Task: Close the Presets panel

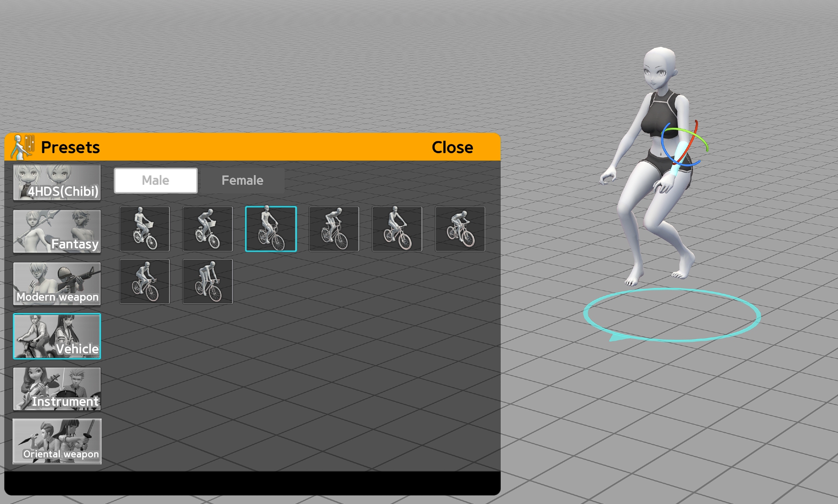Action: (x=452, y=147)
